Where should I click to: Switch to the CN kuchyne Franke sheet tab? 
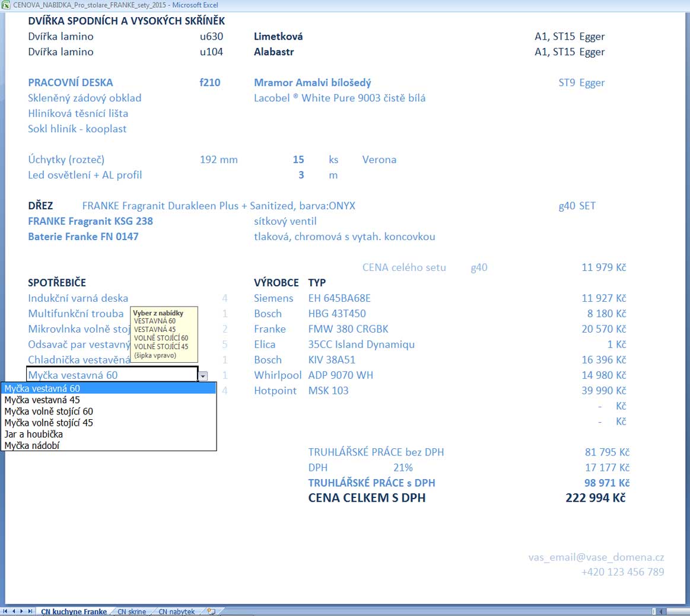click(x=74, y=612)
